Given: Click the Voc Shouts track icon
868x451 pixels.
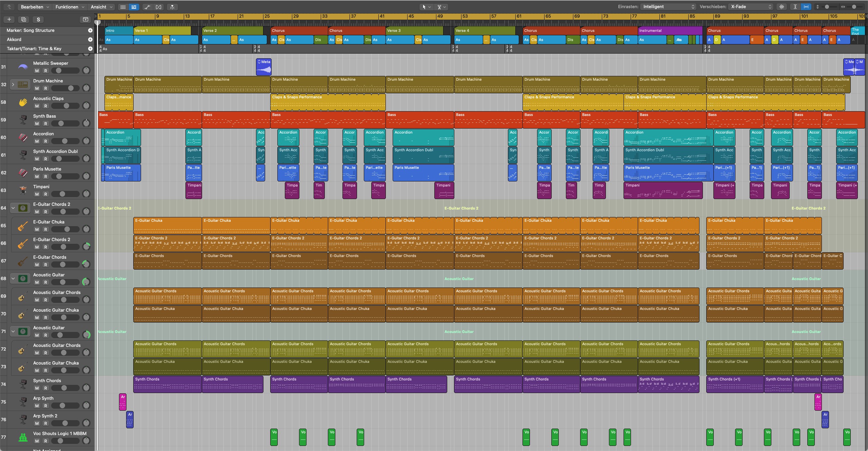Looking at the screenshot, I should (23, 437).
